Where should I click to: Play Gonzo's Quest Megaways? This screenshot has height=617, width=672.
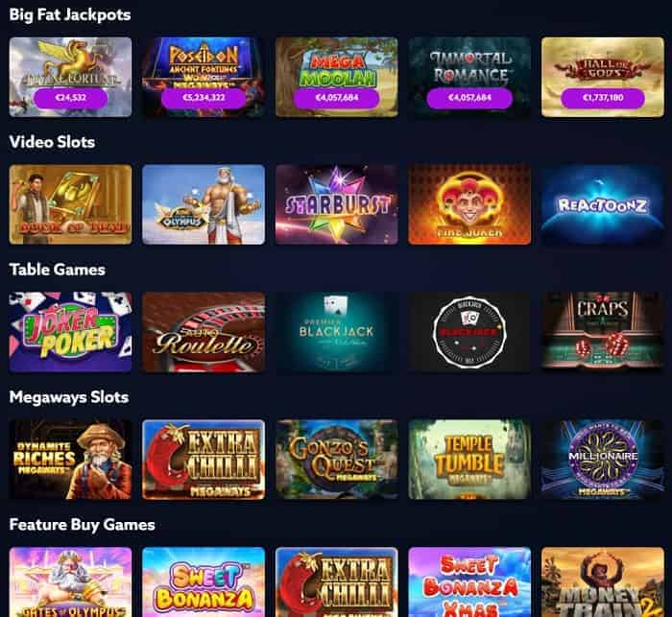(x=336, y=460)
